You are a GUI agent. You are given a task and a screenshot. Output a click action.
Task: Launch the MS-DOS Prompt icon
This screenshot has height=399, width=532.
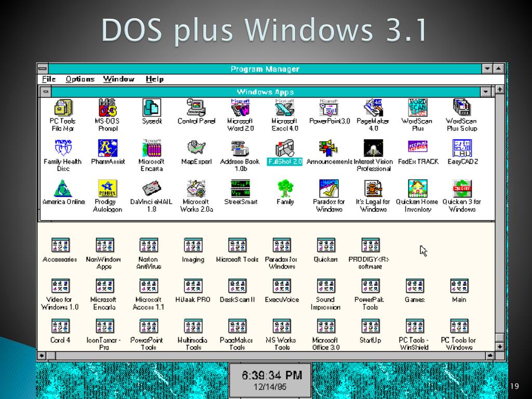108,108
